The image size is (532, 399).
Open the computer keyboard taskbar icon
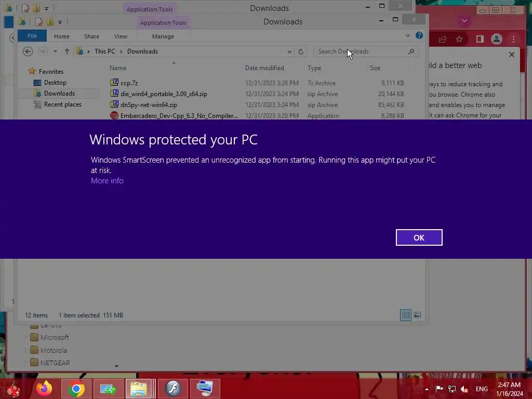[x=205, y=389]
